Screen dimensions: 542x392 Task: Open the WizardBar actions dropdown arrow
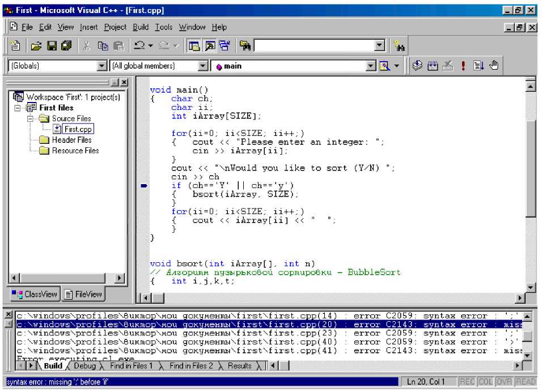[x=396, y=66]
